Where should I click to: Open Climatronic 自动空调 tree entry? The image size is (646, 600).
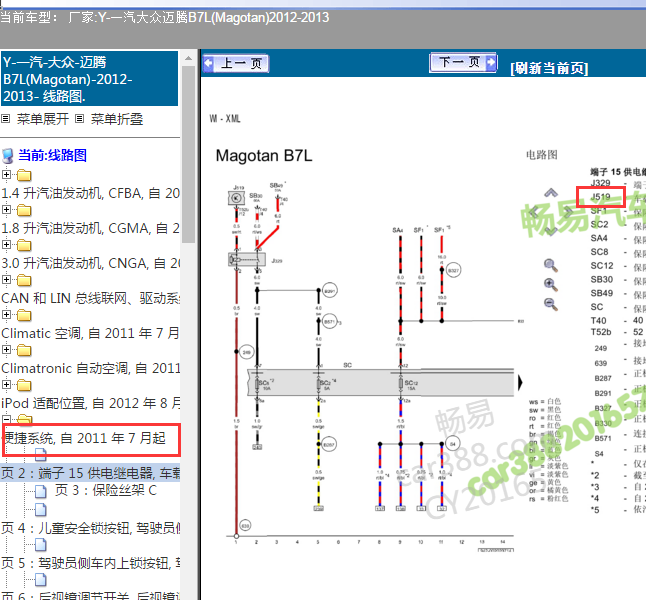point(90,368)
